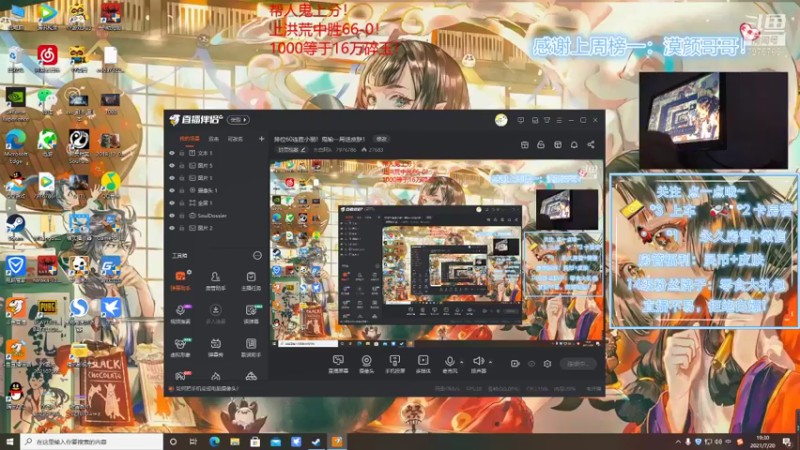Hide the 图片 5 layer with its eye
Viewport: 800px width, 450px height.
click(172, 165)
